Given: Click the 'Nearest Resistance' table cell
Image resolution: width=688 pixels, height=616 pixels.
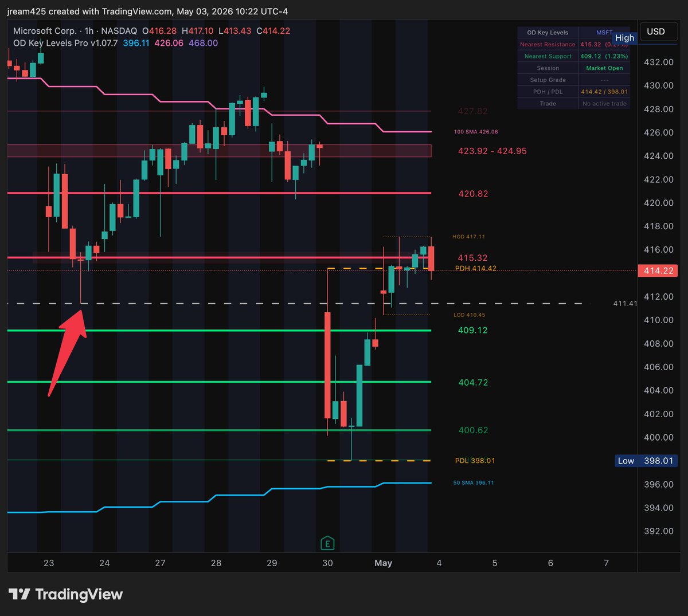Looking at the screenshot, I should 548,45.
